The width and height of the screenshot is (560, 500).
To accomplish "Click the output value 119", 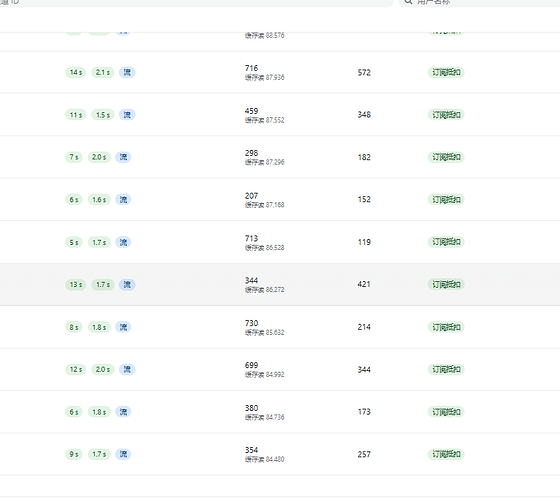I will pos(364,242).
